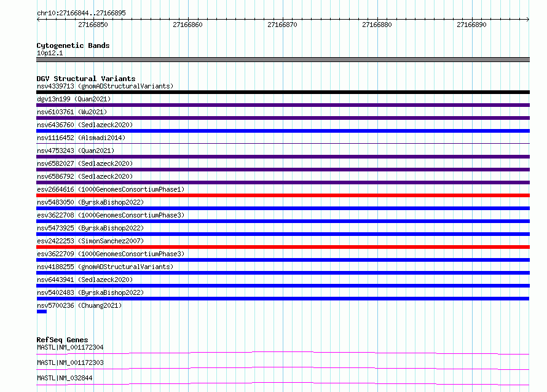Open variant nsv6436760 (Sedlazeck2020) label
547x392 pixels.
coord(85,125)
